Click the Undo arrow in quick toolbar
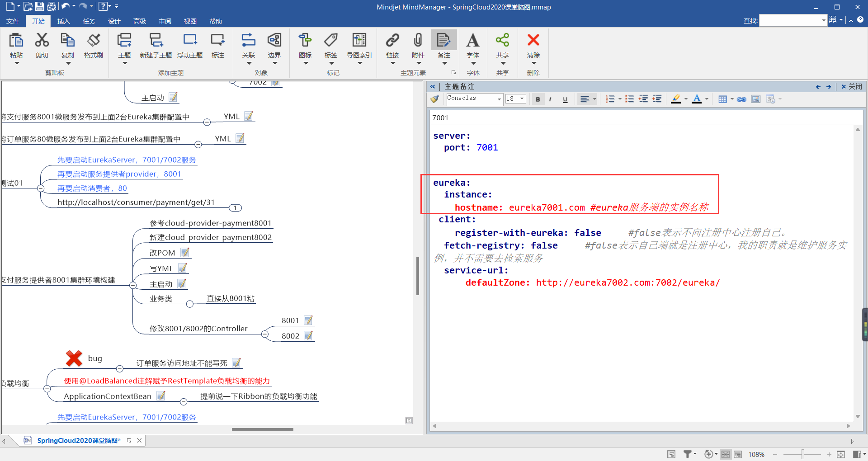 tap(65, 6)
